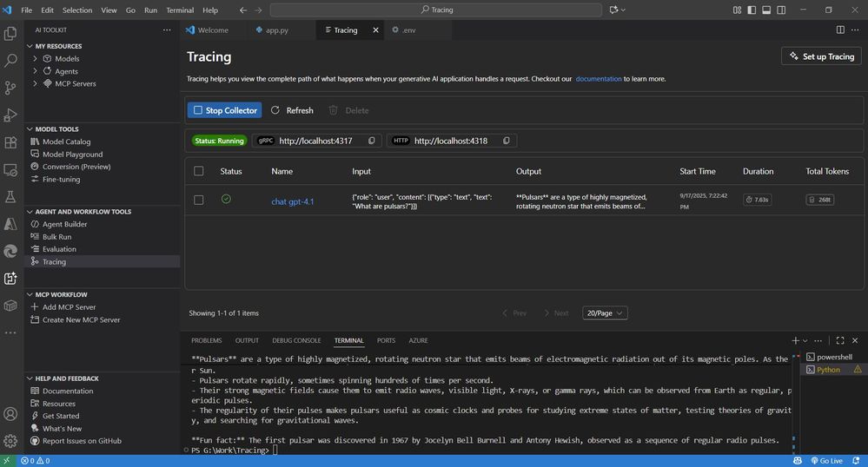
Task: Open the remote window status bar button
Action: tap(7, 460)
